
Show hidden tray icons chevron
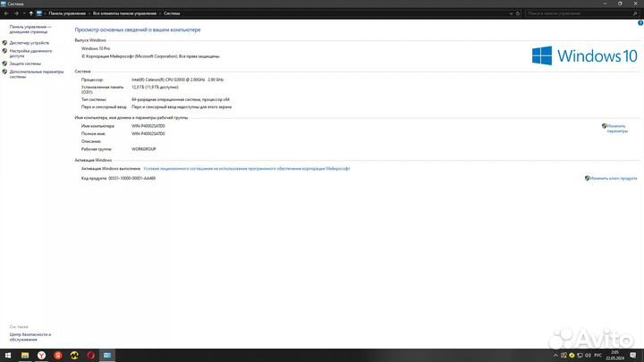[555, 356]
